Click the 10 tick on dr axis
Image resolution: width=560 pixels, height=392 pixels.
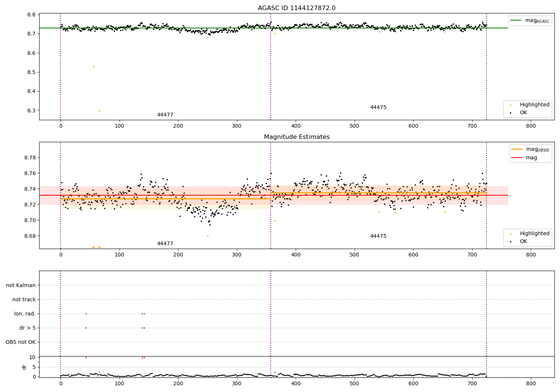click(32, 358)
